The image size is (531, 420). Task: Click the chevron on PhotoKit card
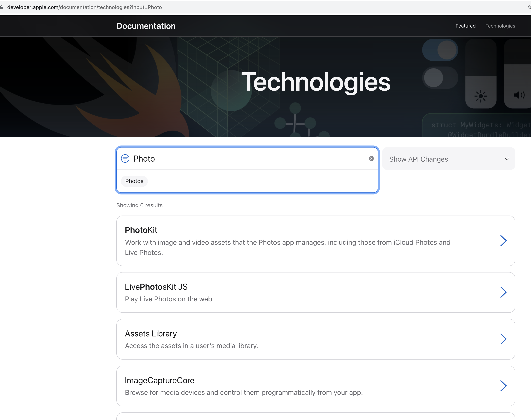point(503,241)
